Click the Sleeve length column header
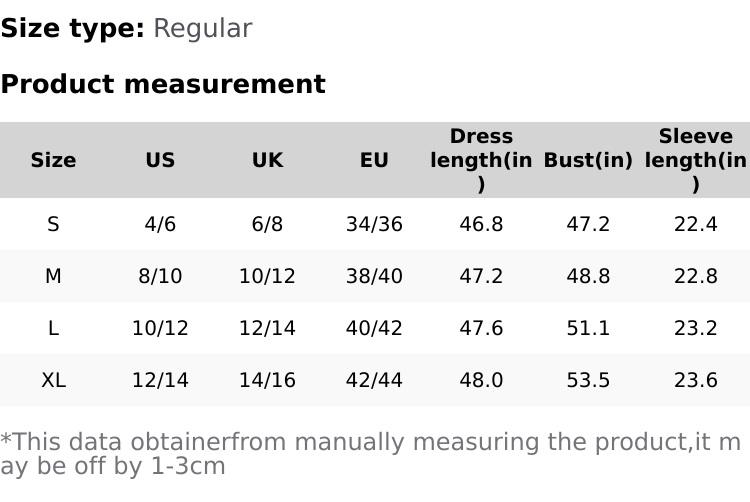 (x=695, y=160)
